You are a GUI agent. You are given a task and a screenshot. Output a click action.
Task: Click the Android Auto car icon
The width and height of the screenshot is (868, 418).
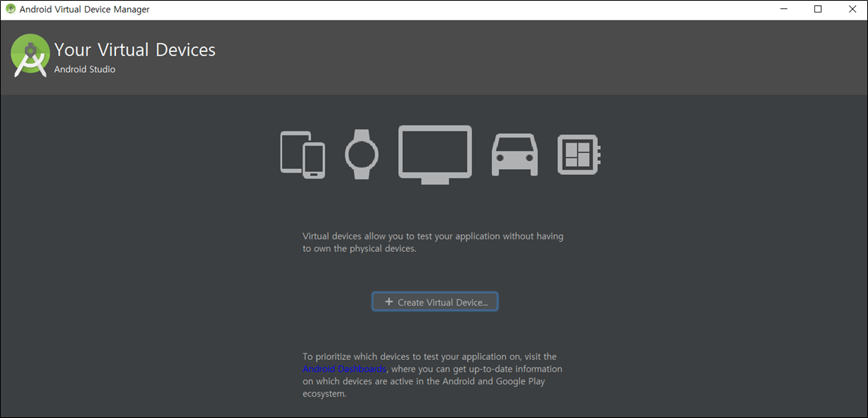514,154
